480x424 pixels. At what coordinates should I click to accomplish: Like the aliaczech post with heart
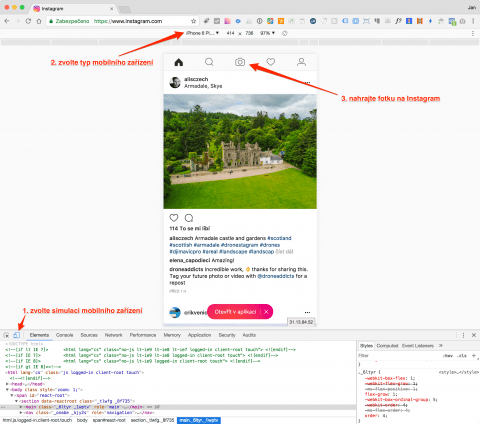(174, 218)
